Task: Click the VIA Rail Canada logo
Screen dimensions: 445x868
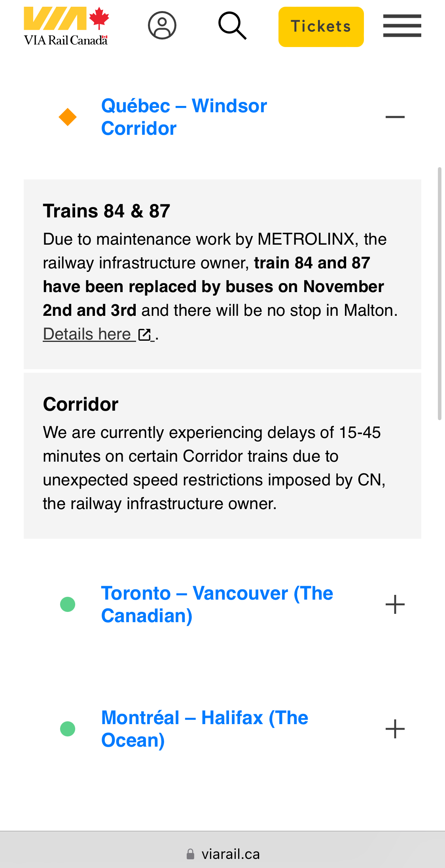Action: [x=66, y=26]
